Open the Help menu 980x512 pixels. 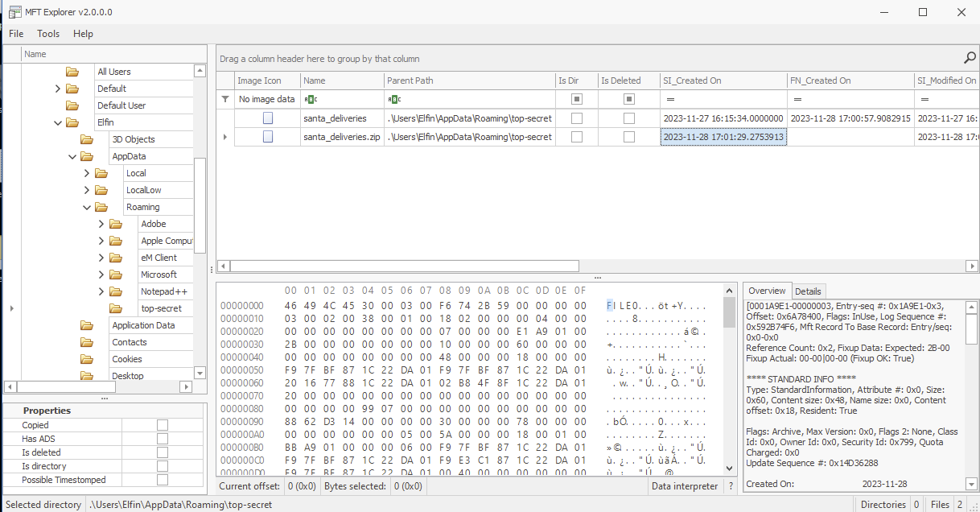click(83, 34)
